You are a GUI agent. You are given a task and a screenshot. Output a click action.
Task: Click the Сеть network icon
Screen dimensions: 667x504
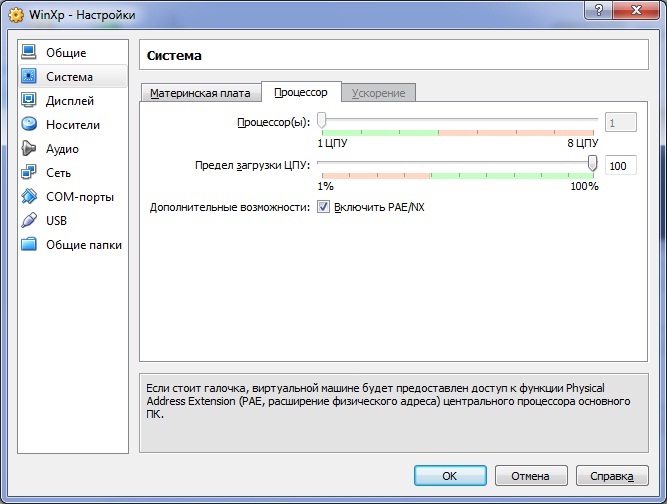29,172
